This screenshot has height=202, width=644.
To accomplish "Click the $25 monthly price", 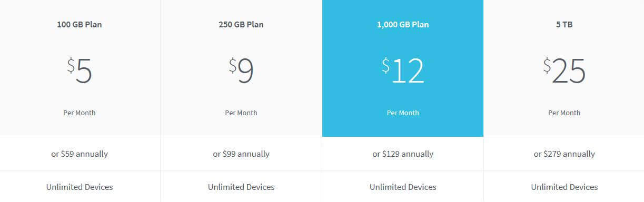I will (564, 71).
